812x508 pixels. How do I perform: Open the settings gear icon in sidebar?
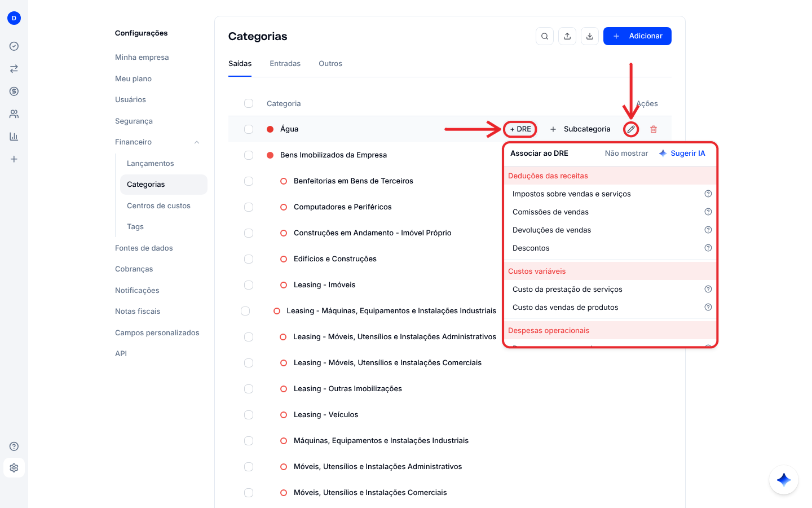[14, 468]
